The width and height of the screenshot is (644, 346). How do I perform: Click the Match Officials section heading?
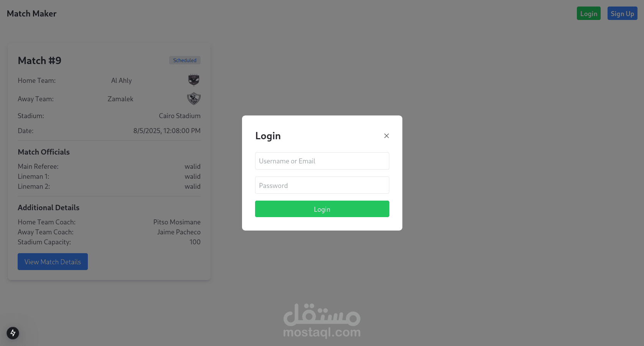[x=44, y=152]
